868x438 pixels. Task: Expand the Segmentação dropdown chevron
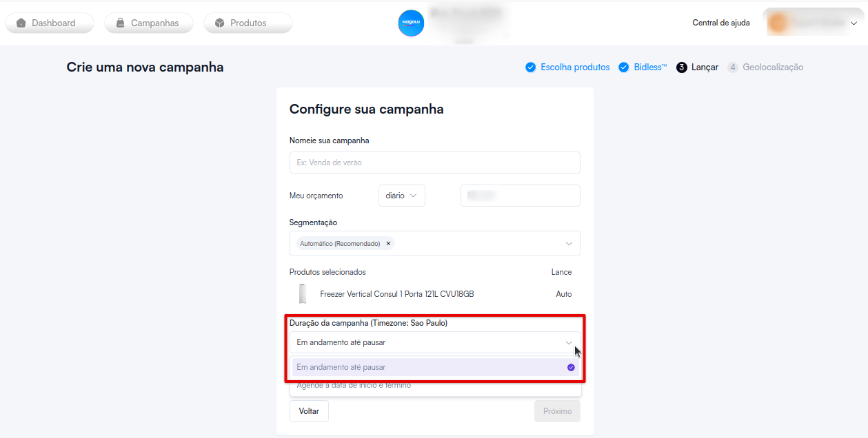[569, 243]
